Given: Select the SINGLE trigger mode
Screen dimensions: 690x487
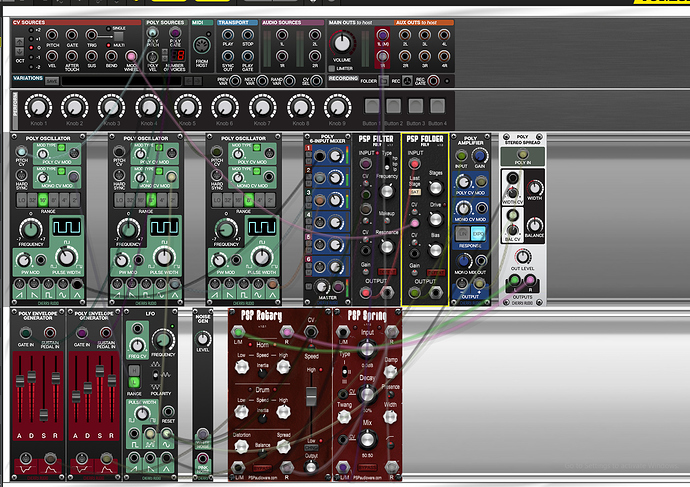Looking at the screenshot, I should (x=108, y=29).
